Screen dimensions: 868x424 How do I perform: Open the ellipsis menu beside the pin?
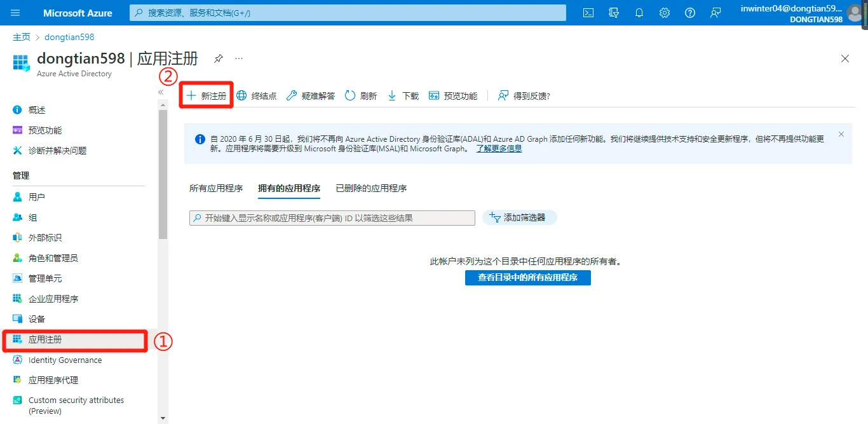point(238,58)
